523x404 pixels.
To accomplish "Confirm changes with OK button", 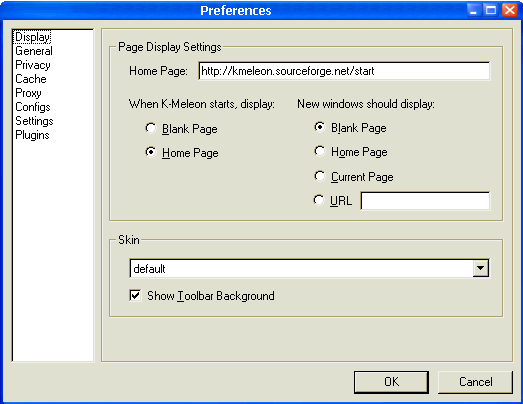I will (391, 382).
